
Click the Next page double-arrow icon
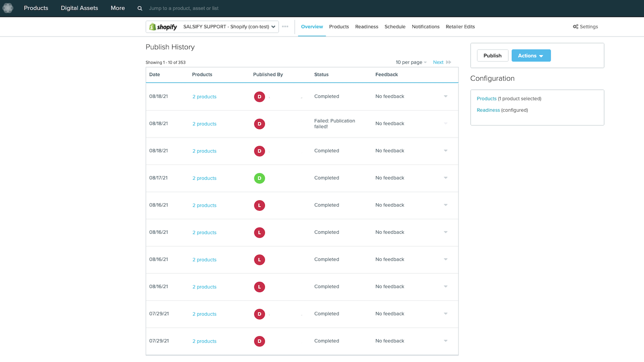coord(448,62)
